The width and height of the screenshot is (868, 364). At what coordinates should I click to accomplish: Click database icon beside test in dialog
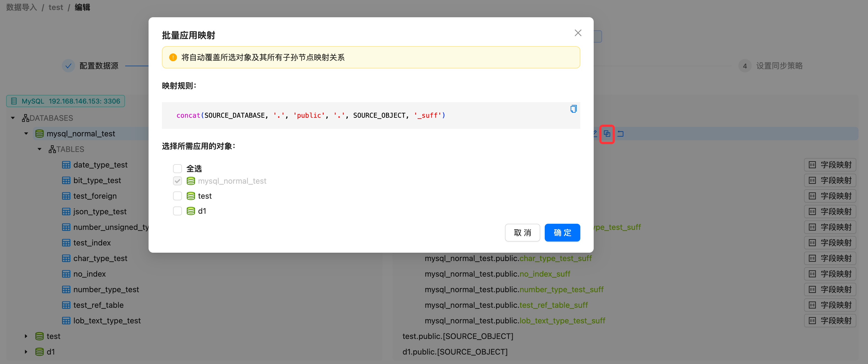(191, 196)
